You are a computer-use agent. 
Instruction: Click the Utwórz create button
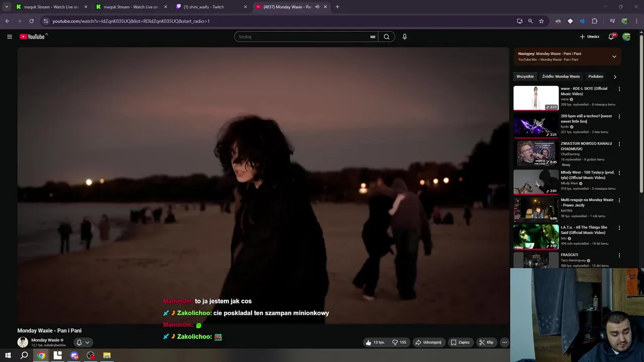tap(589, 37)
